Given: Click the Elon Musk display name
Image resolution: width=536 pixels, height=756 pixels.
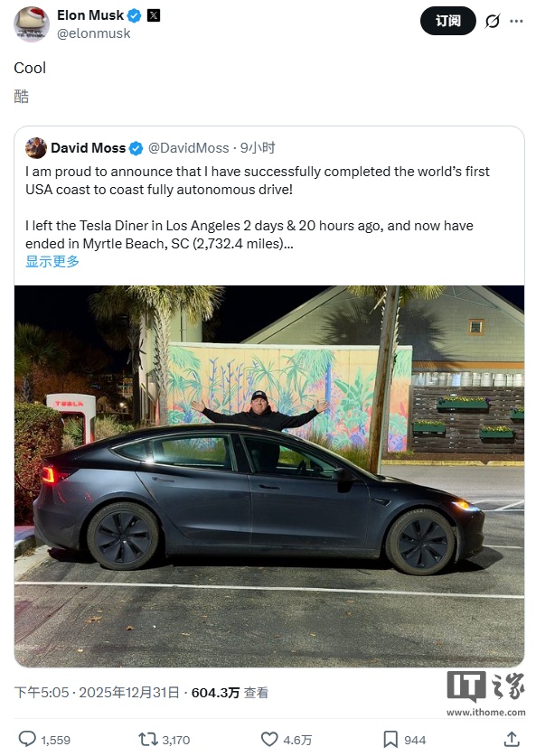Looking at the screenshot, I should coord(90,15).
